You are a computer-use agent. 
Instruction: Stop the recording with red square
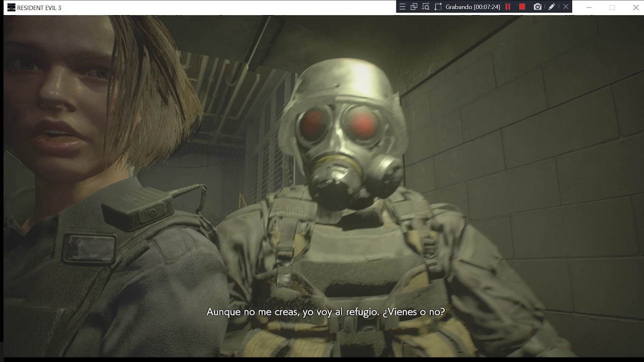[x=522, y=7]
